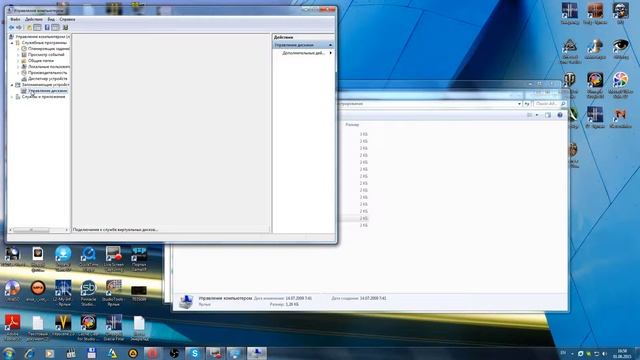The width and height of the screenshot is (640, 360).
Task: Open the media player taskbar icon
Action: (49, 353)
